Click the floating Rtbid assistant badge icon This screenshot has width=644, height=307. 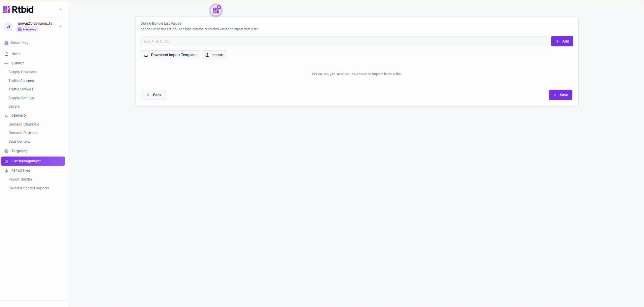click(216, 10)
